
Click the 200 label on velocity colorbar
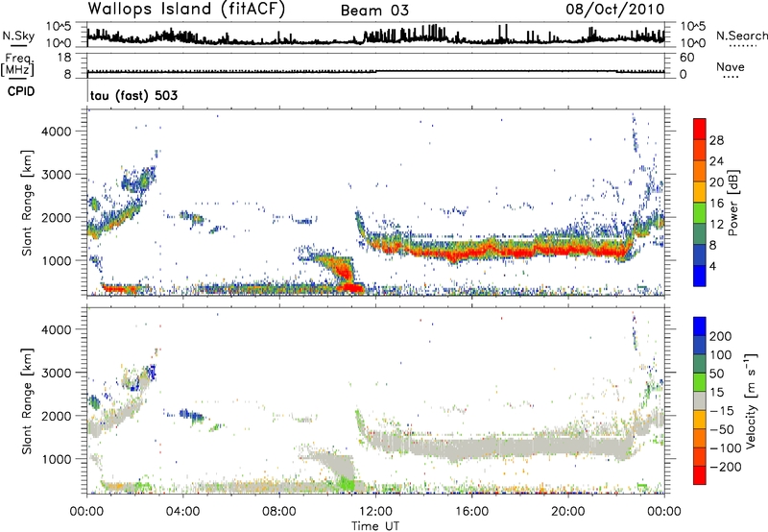point(721,336)
